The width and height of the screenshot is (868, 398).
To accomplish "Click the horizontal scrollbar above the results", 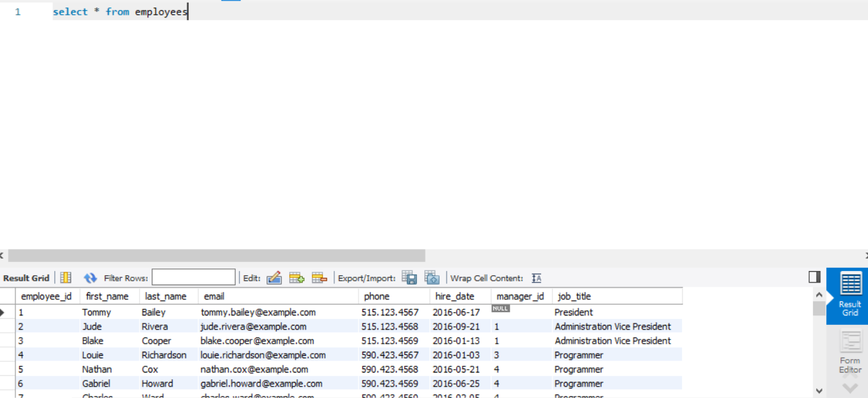I will 215,255.
